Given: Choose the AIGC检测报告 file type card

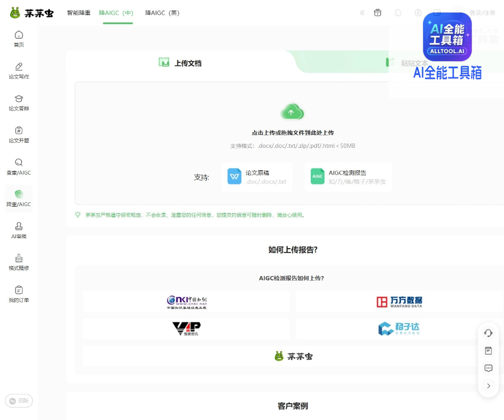Looking at the screenshot, I should 348,177.
